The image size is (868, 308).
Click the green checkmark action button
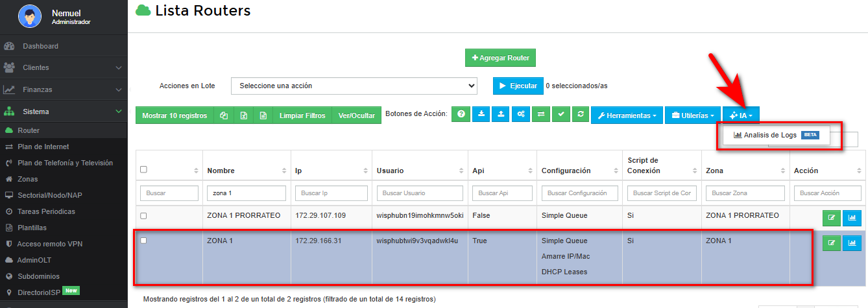(x=561, y=115)
